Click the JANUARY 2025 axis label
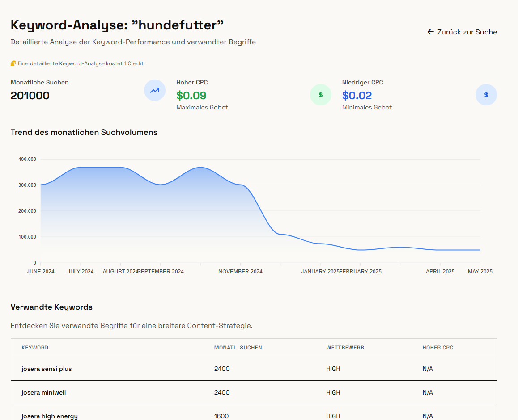The width and height of the screenshot is (518, 420). coord(320,272)
